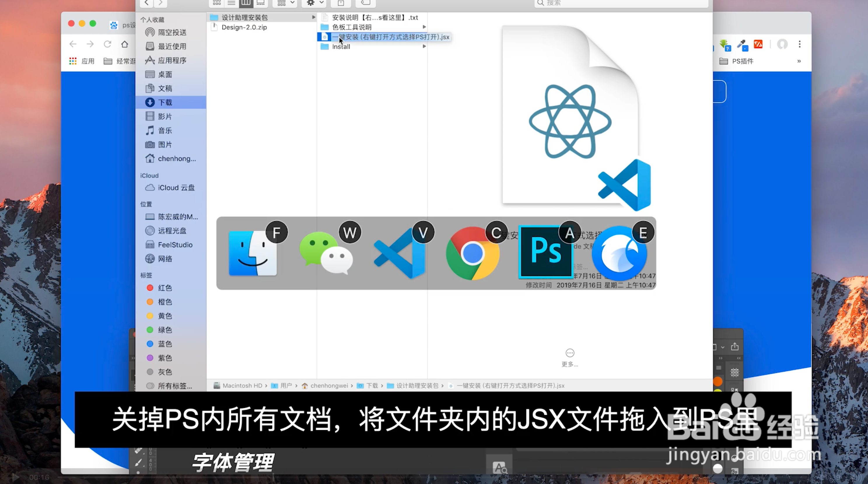
Task: Open the Finder action gear menu
Action: [314, 3]
